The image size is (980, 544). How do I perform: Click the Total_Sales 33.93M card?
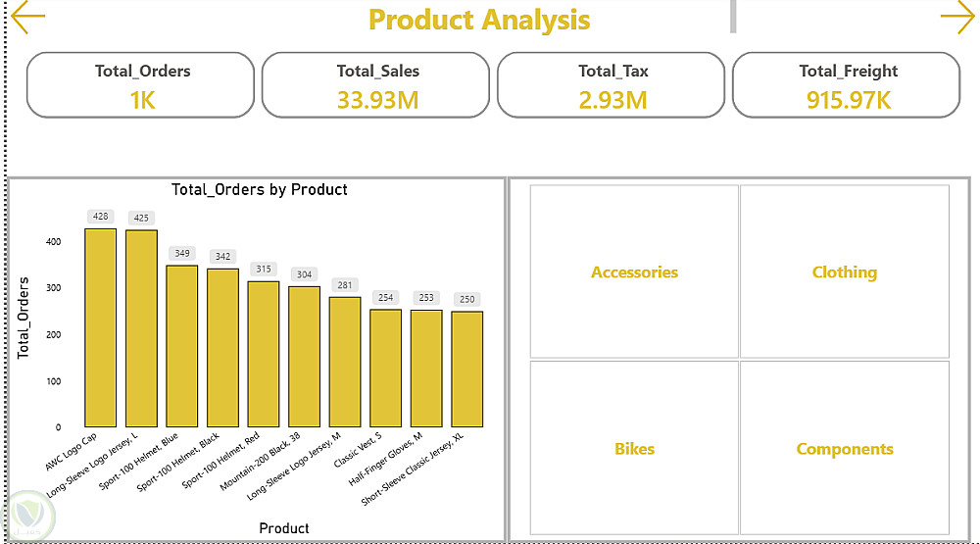click(x=375, y=85)
